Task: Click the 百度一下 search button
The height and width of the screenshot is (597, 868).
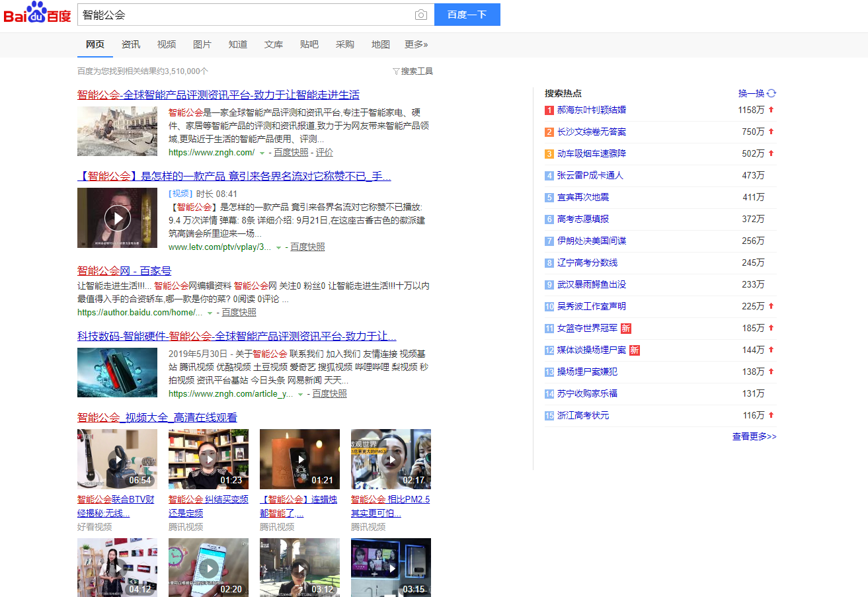Action: tap(467, 15)
